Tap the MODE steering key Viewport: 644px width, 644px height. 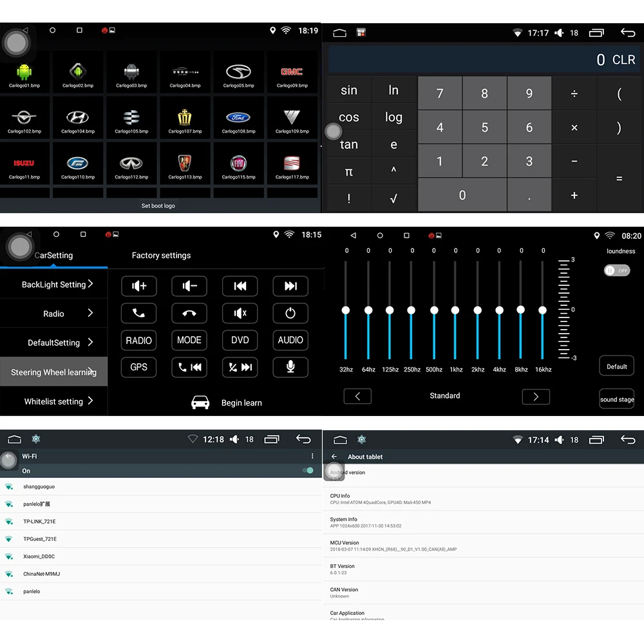coord(189,340)
